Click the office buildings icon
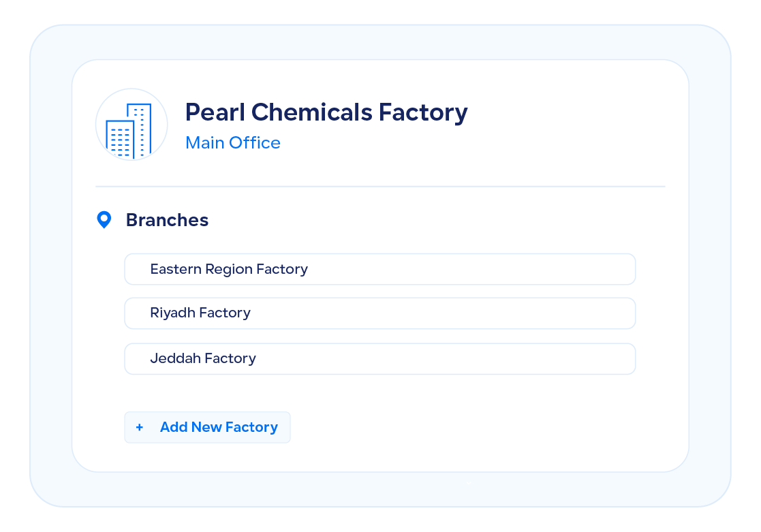The image size is (761, 532). click(129, 130)
